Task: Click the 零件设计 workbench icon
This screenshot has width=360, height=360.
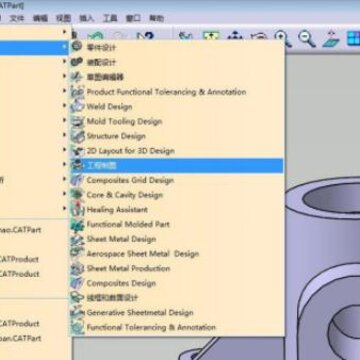Action: (x=77, y=46)
